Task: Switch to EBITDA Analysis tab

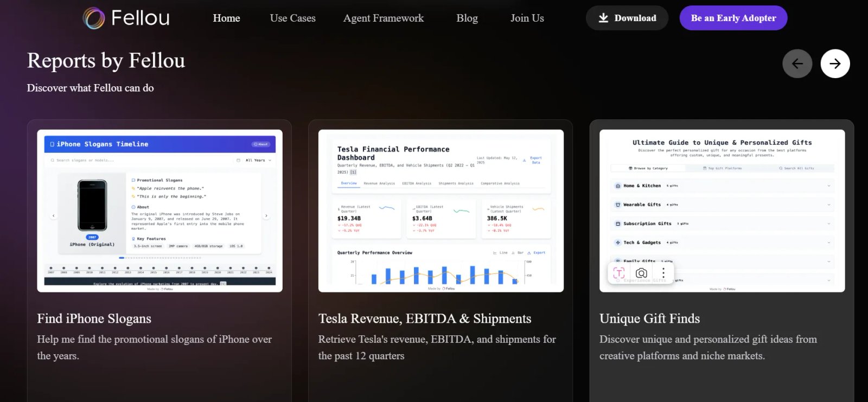Action: pyautogui.click(x=417, y=183)
